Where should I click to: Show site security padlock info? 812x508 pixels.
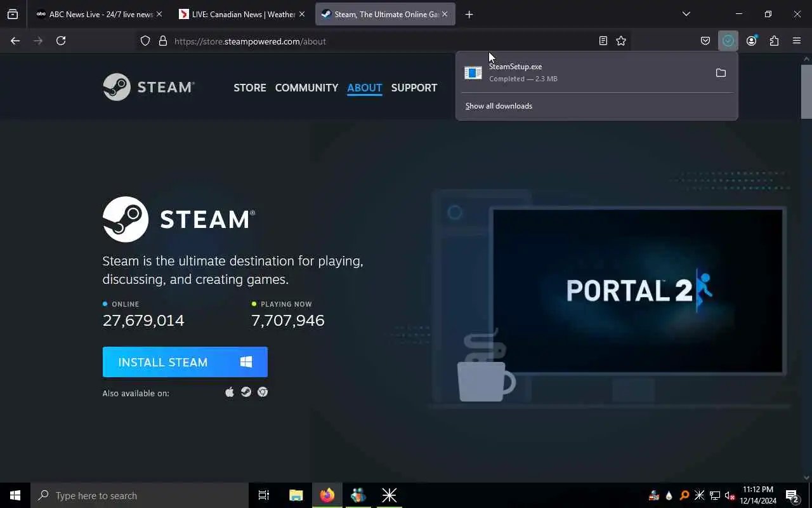pyautogui.click(x=163, y=41)
